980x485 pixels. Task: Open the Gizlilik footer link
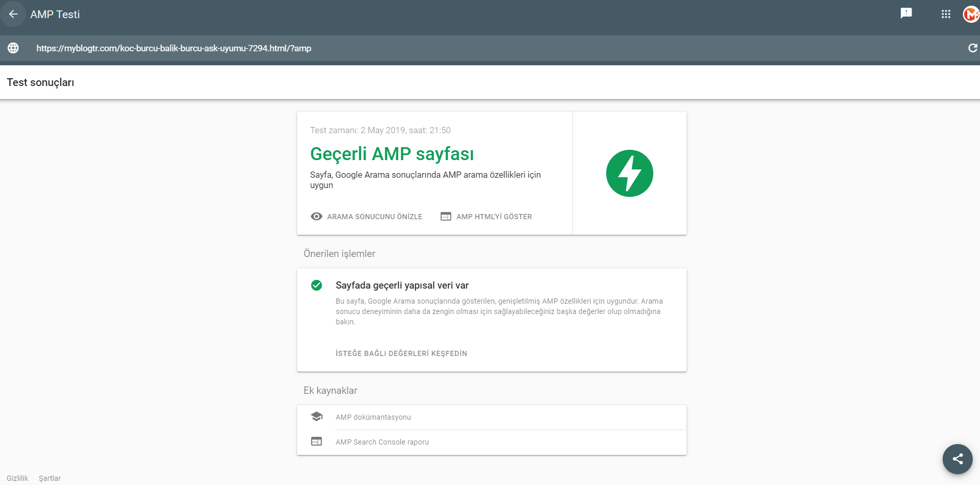coord(18,478)
